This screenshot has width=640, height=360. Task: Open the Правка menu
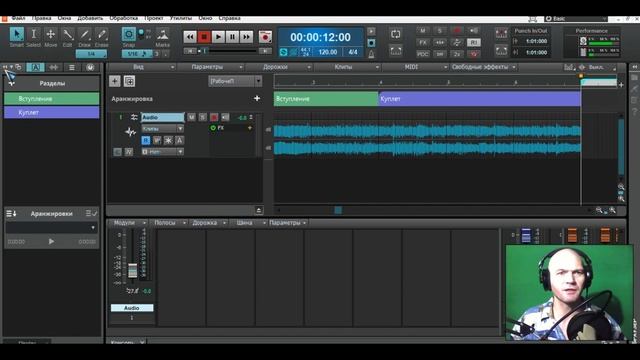pos(41,18)
